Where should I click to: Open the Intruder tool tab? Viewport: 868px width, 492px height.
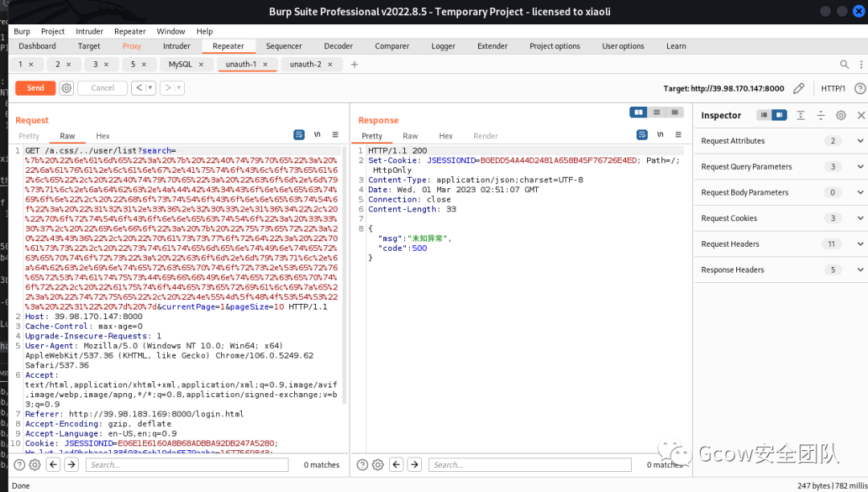[177, 47]
